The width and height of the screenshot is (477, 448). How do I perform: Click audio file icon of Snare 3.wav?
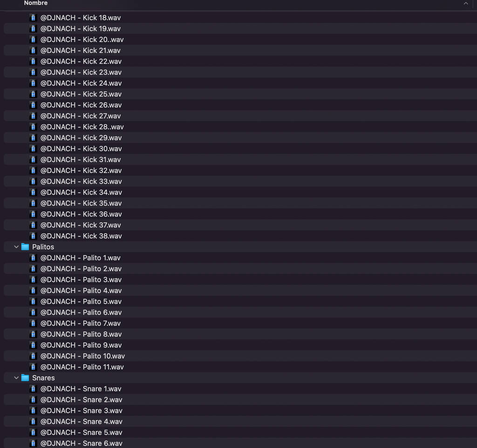pos(33,411)
